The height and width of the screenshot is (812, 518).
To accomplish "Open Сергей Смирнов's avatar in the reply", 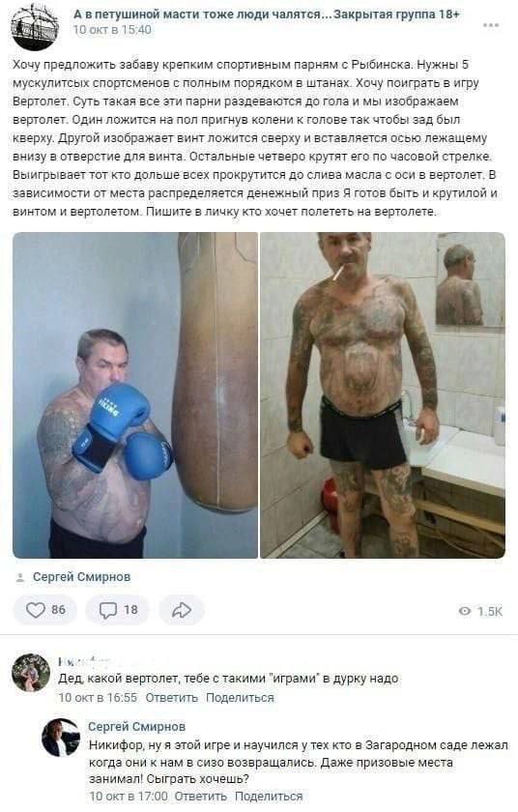I will (x=61, y=738).
